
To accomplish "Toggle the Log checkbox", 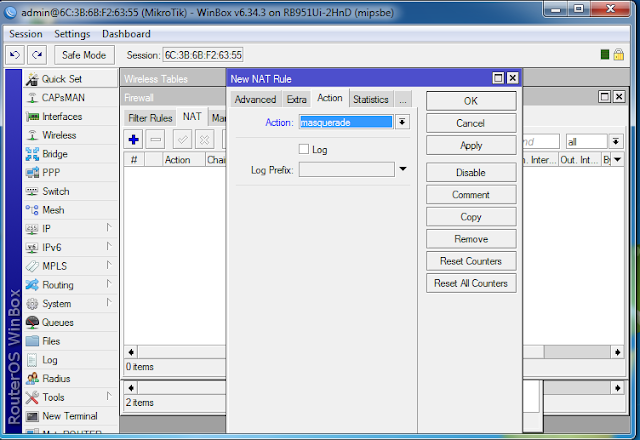I will coord(304,149).
